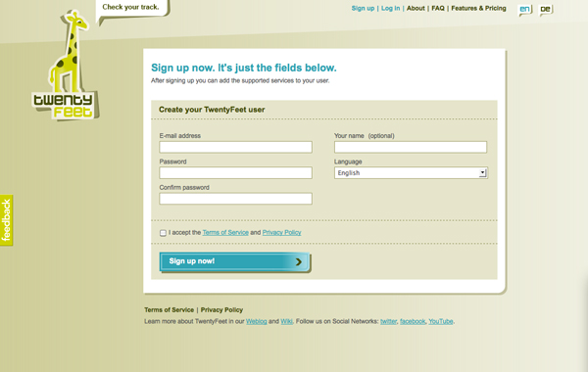Focus the E-mail address field
The width and height of the screenshot is (588, 372).
click(x=235, y=147)
